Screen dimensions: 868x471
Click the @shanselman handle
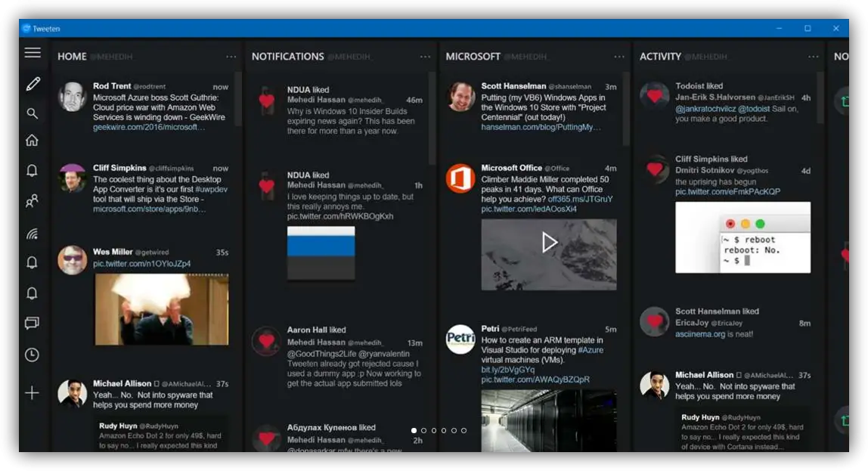coord(569,87)
